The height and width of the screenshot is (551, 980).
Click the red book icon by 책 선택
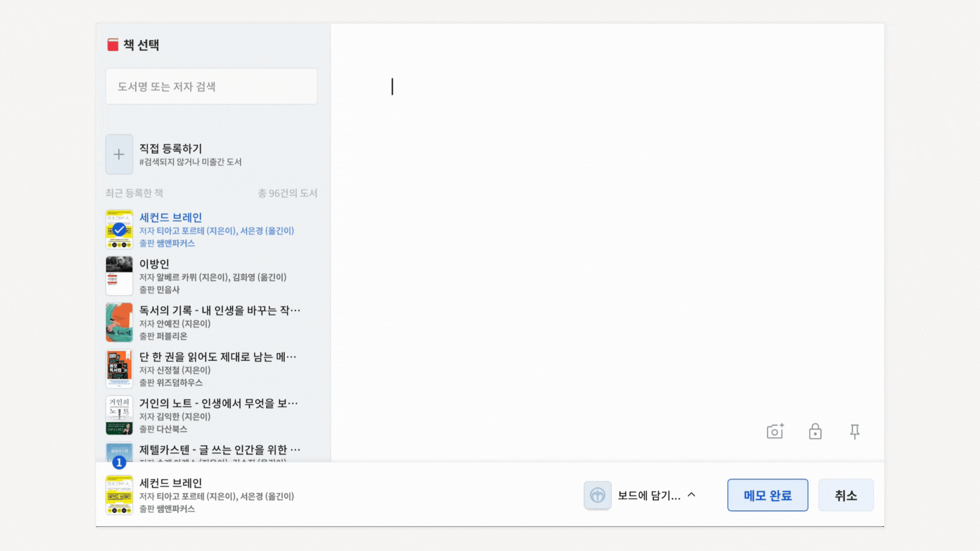[113, 45]
